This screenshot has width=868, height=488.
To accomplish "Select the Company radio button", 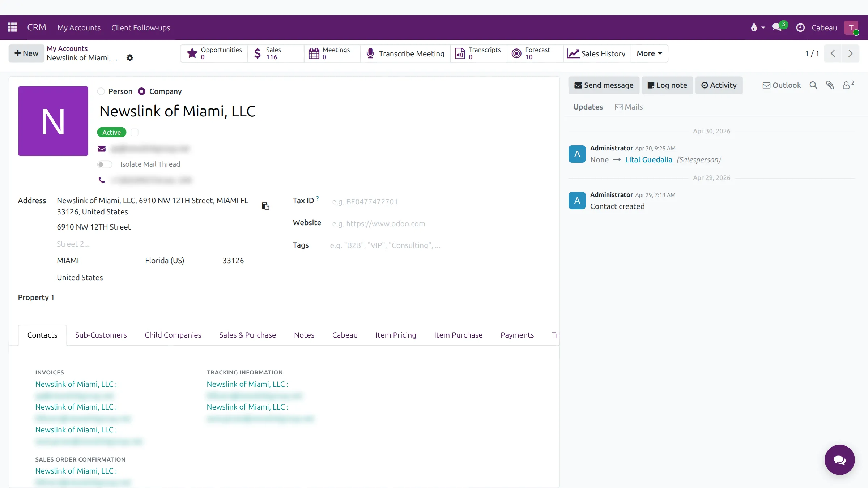I will point(142,91).
